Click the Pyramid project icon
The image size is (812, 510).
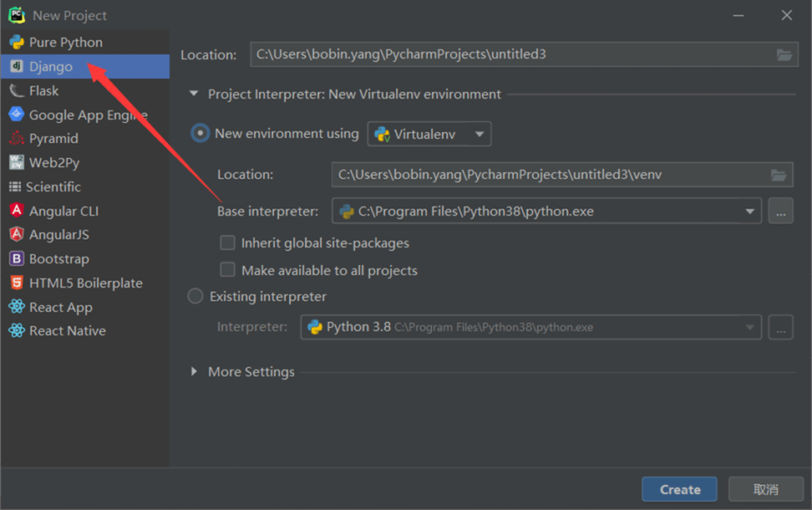click(x=17, y=139)
